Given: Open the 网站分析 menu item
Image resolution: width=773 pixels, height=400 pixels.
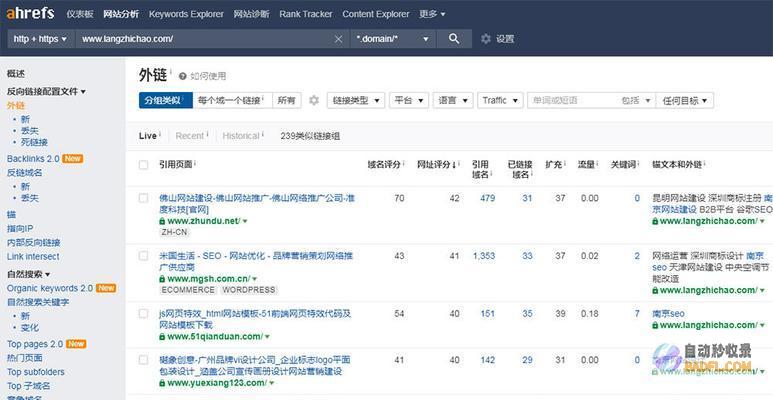Looking at the screenshot, I should 121,14.
